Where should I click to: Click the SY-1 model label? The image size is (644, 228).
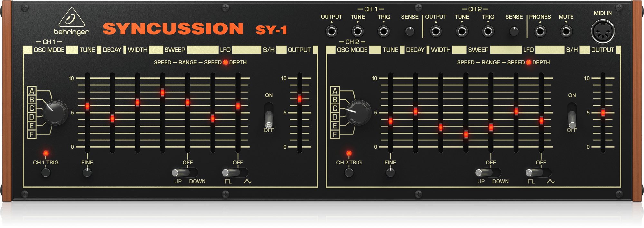click(x=271, y=30)
